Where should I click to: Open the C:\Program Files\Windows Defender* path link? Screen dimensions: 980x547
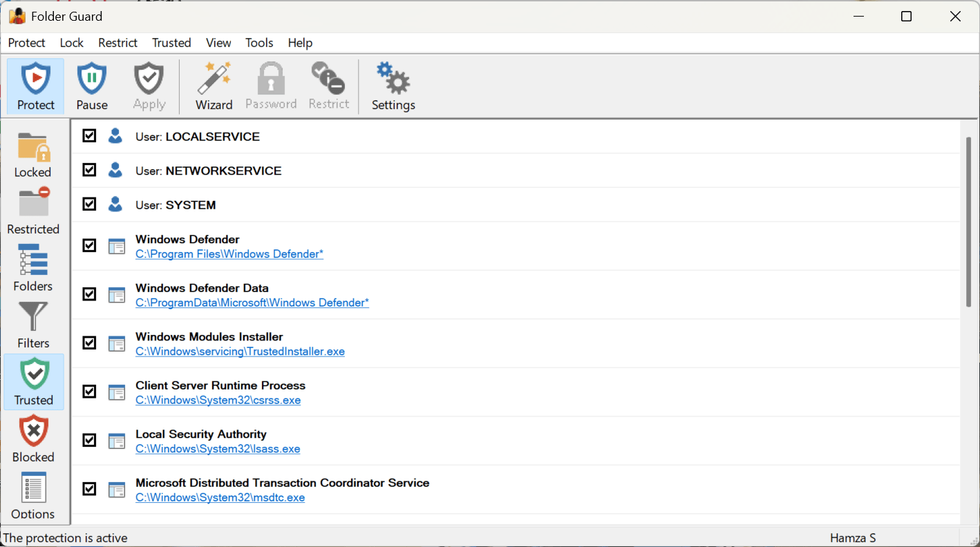pos(229,254)
